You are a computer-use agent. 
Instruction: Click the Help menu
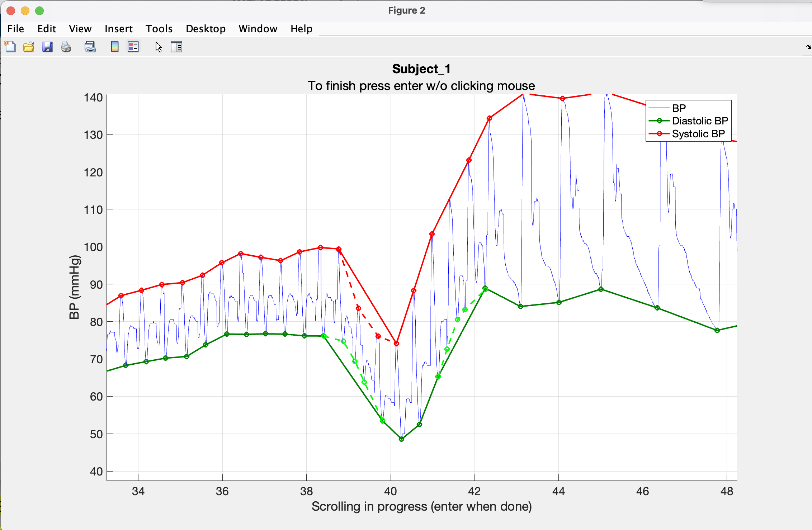coord(301,29)
